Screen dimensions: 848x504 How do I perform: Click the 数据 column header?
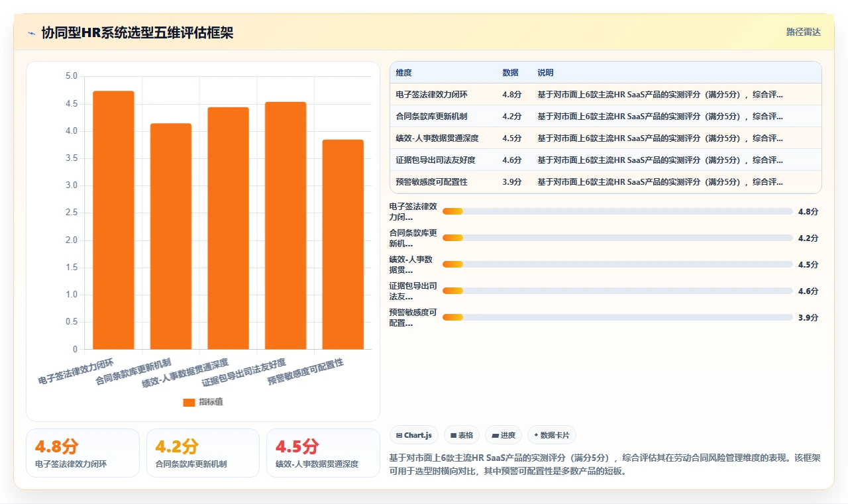[510, 73]
